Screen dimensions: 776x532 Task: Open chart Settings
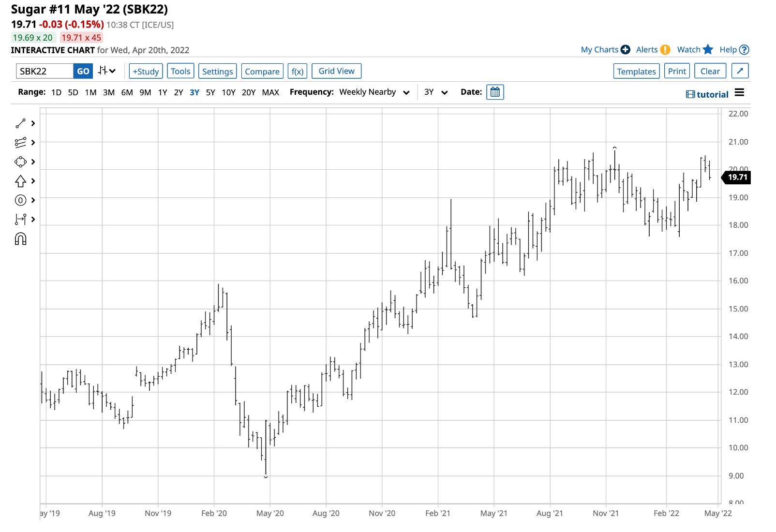217,71
